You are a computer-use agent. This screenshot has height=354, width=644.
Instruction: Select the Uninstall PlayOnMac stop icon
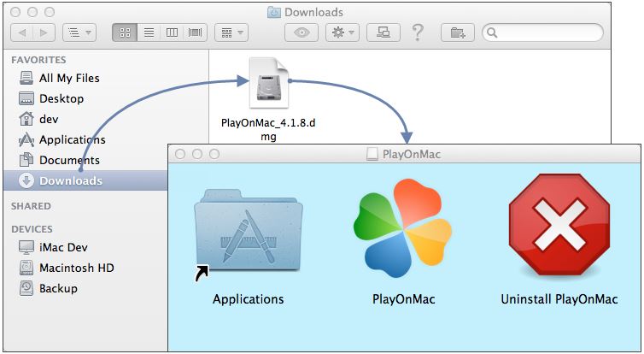tap(559, 225)
